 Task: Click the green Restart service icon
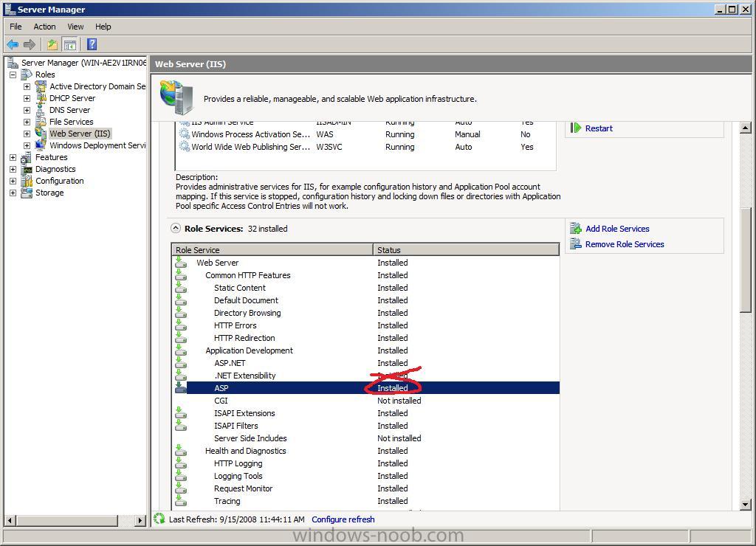(576, 128)
